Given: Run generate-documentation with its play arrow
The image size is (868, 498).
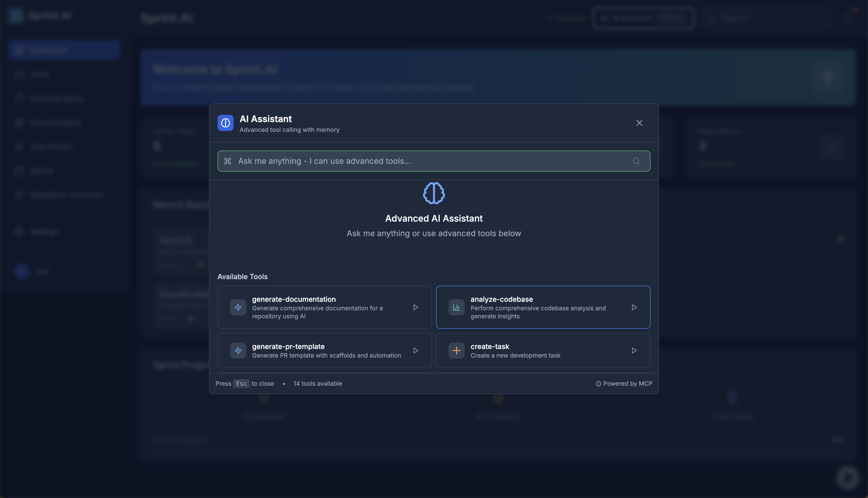Looking at the screenshot, I should pos(415,307).
